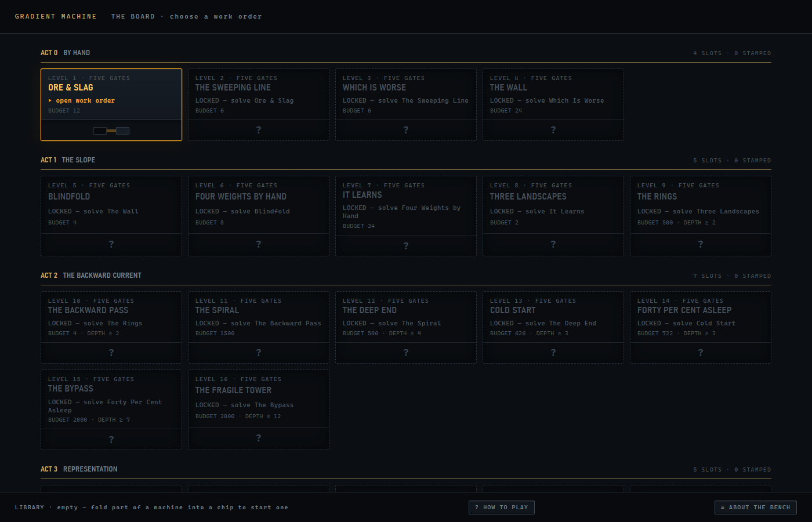Click question mark on Which Is Worse card
Viewport: 812px width, 522px height.
pyautogui.click(x=406, y=130)
